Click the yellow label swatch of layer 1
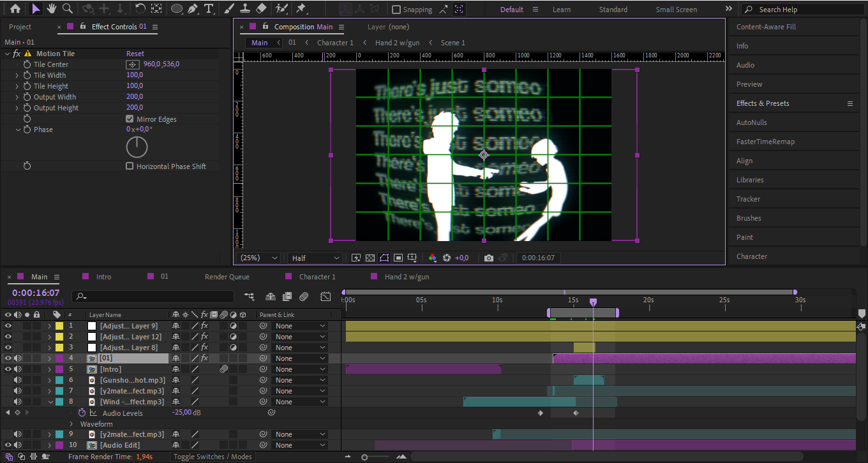868x463 pixels. pos(59,326)
